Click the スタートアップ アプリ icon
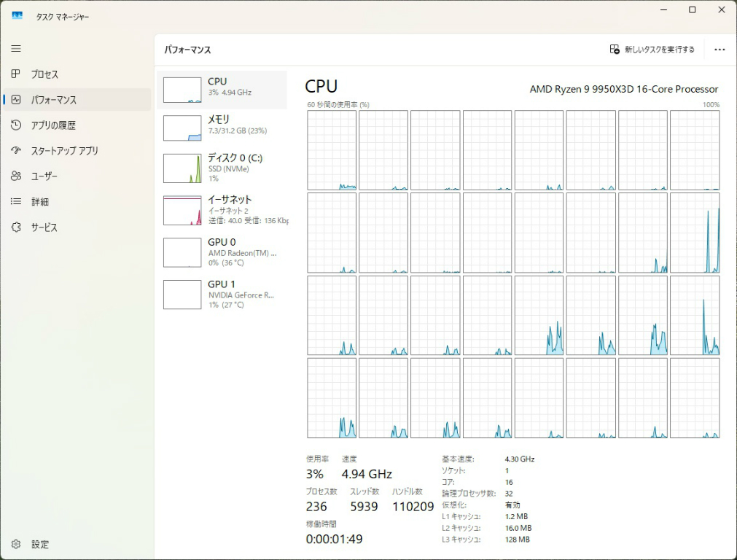This screenshot has height=560, width=737. (x=16, y=151)
